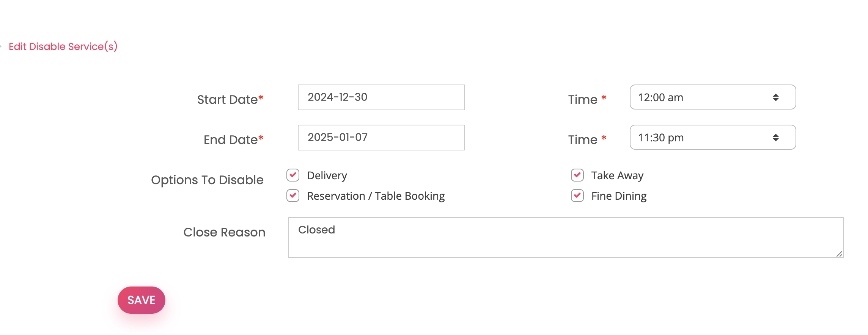Viewport: 868px width, 335px height.
Task: Click the Close Reason field label
Action: click(224, 232)
